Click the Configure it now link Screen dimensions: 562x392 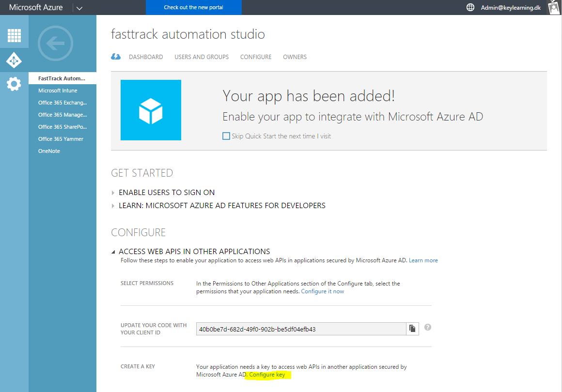[323, 291]
